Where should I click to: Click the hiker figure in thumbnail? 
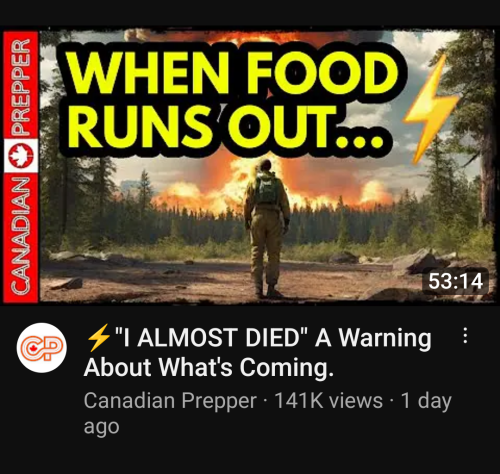point(267,229)
